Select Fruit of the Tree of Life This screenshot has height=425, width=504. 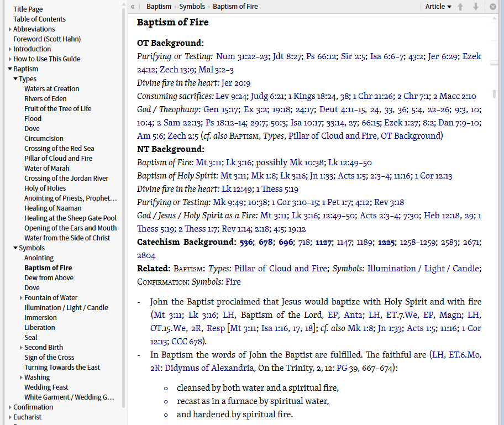point(58,109)
